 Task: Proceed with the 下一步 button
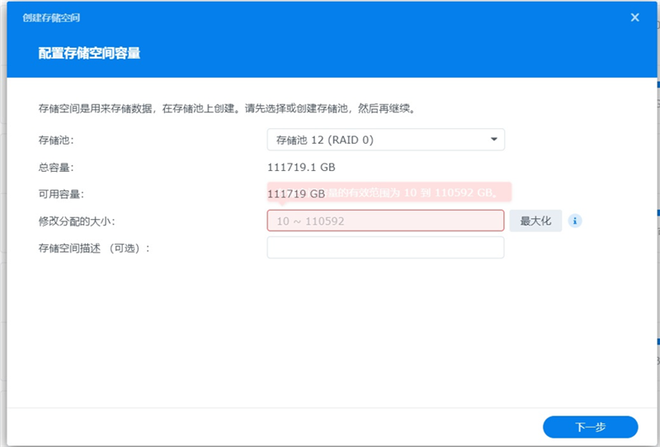point(590,426)
